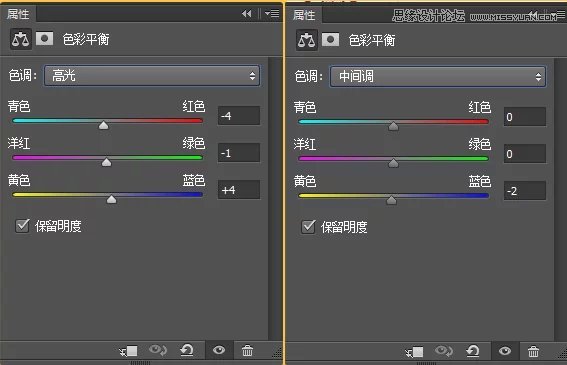The image size is (567, 365).
Task: Click magenta-green slider handle in 高光 panel
Action: [106, 162]
